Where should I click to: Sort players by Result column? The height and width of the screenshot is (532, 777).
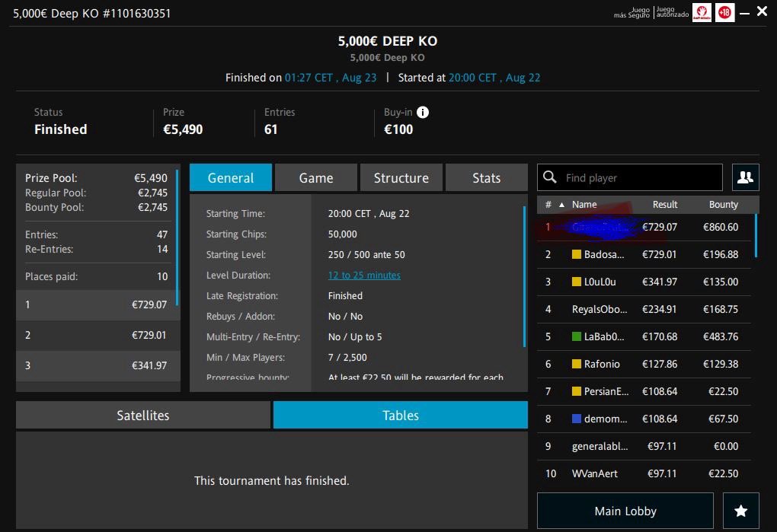[x=665, y=205]
